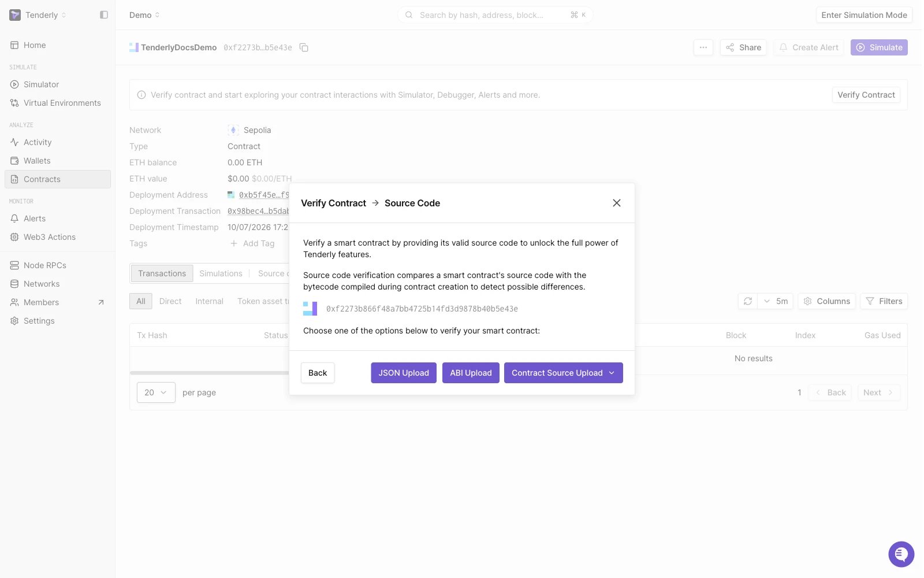Collapse the sidebar panel icon
The height and width of the screenshot is (578, 924).
point(104,15)
